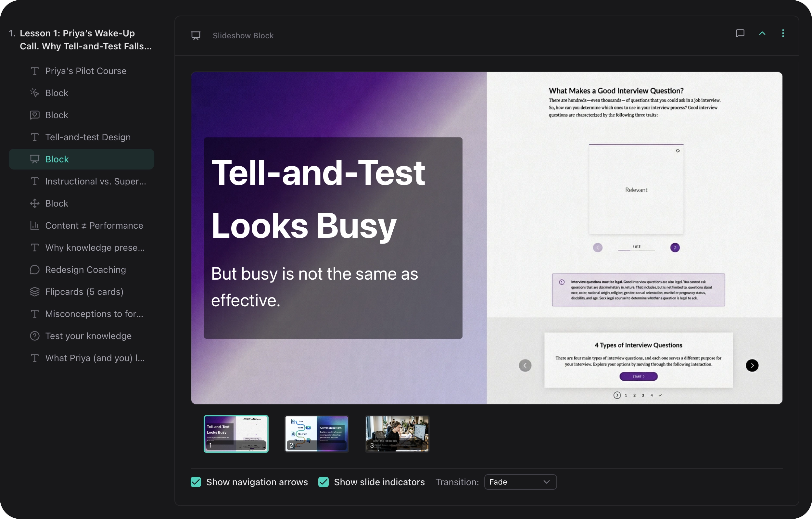812x519 pixels.
Task: Collapse the Slideshow Block with chevron up
Action: pyautogui.click(x=762, y=33)
